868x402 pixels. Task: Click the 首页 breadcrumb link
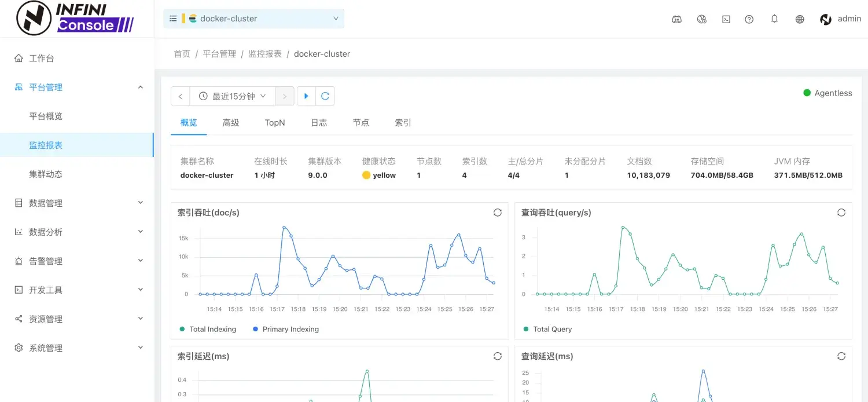coord(182,53)
